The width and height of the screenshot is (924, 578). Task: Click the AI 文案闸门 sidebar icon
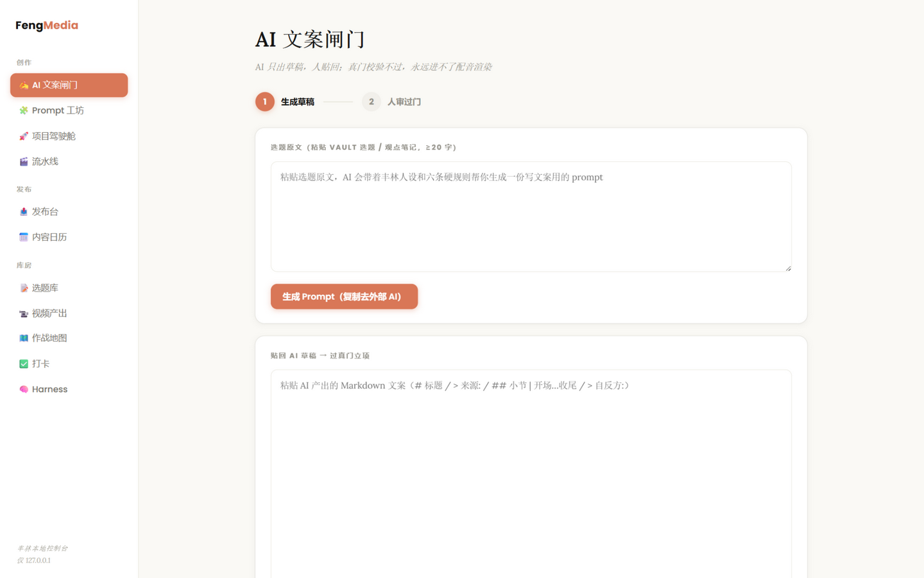point(24,85)
